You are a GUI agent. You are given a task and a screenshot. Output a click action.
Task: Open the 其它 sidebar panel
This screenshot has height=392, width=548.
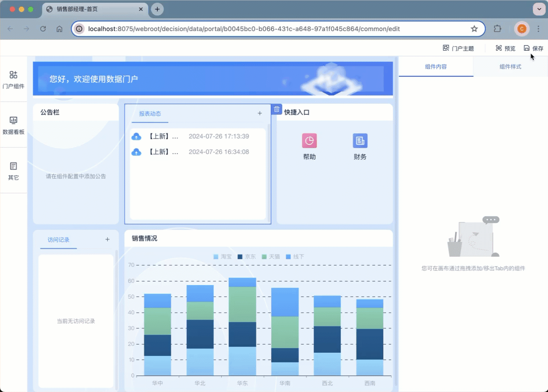click(13, 171)
